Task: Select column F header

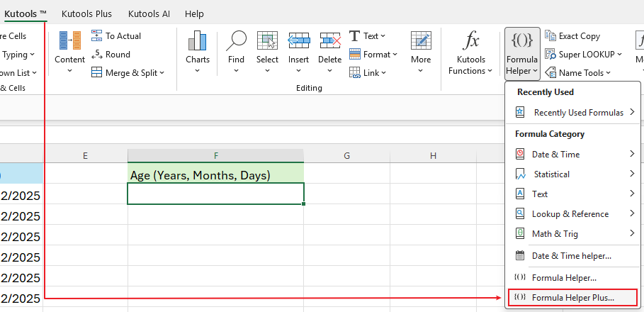Action: click(215, 155)
